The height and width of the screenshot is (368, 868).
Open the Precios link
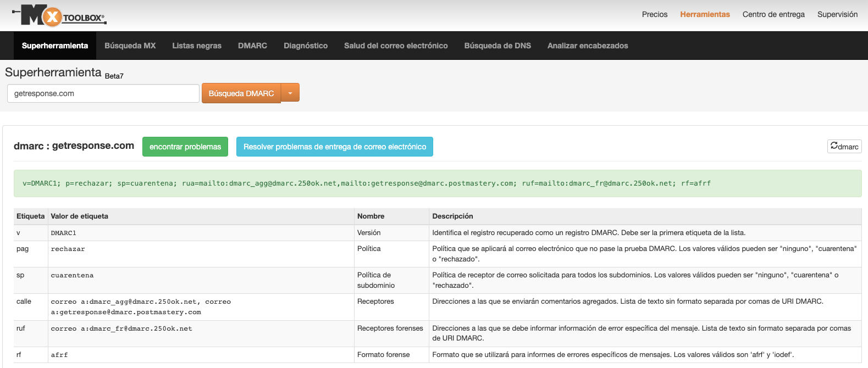pyautogui.click(x=655, y=14)
